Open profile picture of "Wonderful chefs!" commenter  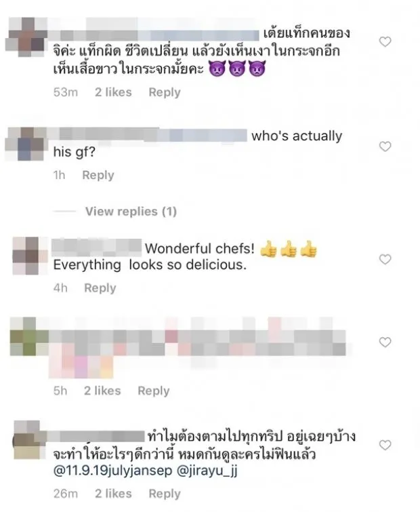click(26, 256)
